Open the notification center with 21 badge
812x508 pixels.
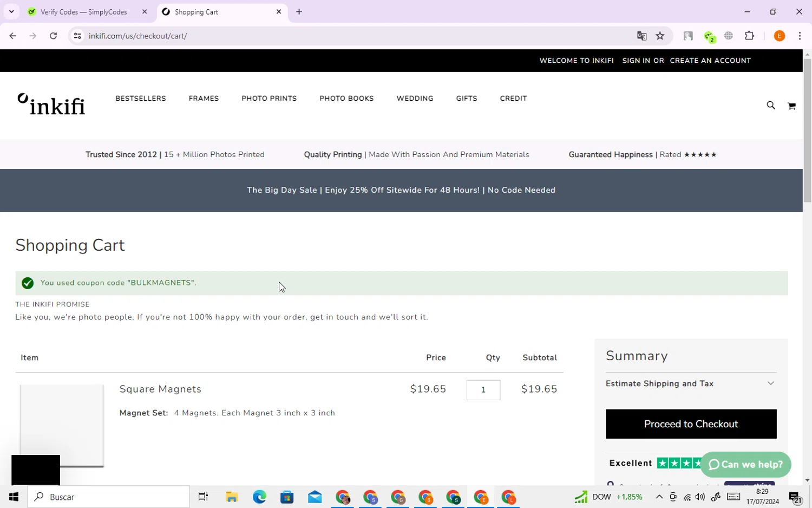coord(796,498)
